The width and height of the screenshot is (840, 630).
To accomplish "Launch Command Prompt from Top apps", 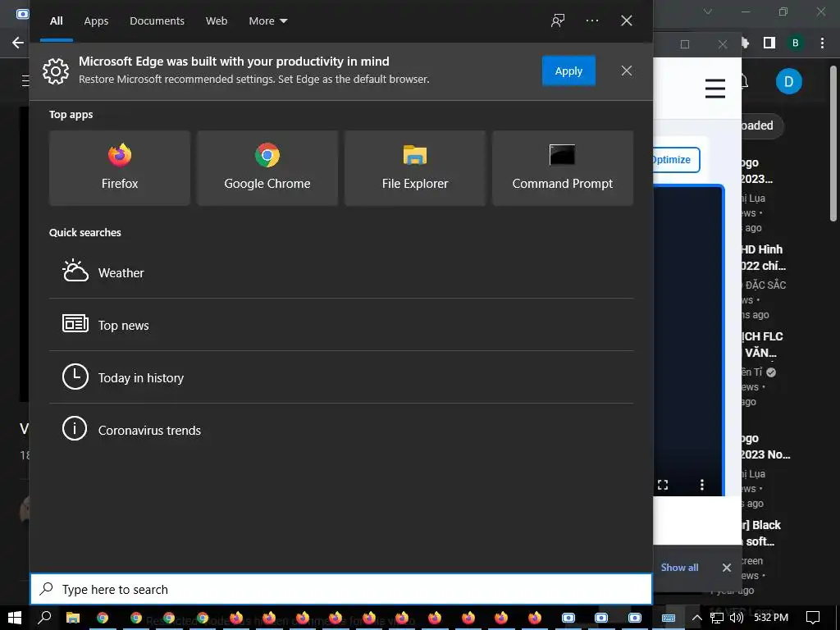I will (563, 167).
